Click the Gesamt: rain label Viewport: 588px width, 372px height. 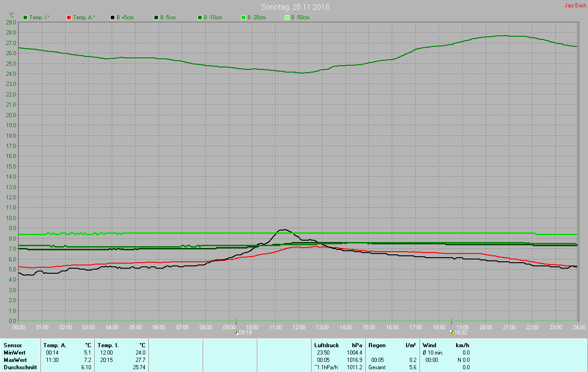[x=377, y=367]
